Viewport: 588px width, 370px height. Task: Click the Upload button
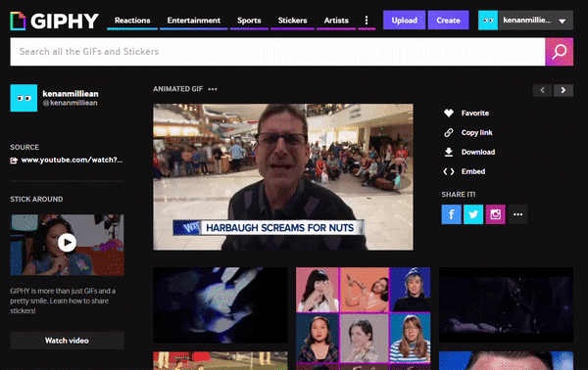(404, 21)
